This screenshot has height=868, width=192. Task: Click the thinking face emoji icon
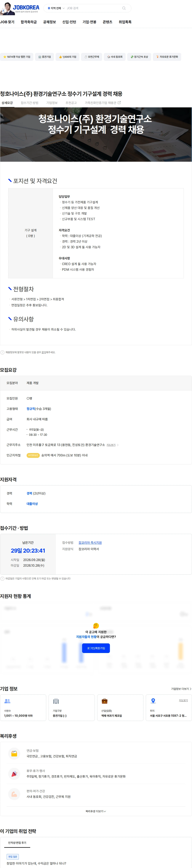(96, 626)
